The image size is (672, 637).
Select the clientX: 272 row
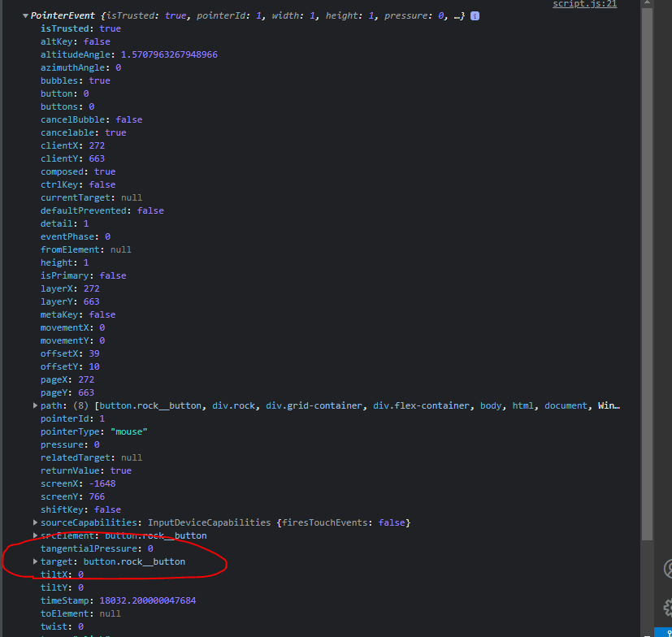(73, 145)
